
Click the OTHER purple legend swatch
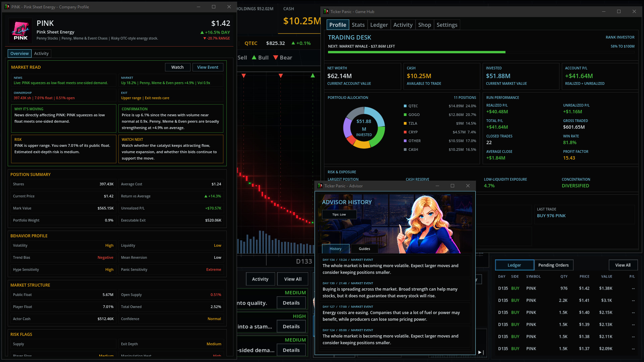point(405,141)
